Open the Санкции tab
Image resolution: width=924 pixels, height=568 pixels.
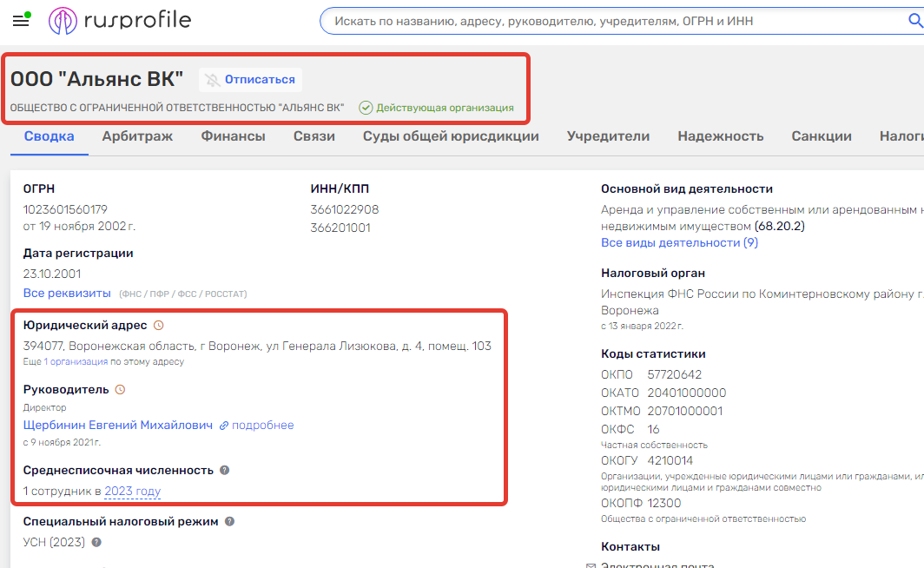[x=822, y=136]
